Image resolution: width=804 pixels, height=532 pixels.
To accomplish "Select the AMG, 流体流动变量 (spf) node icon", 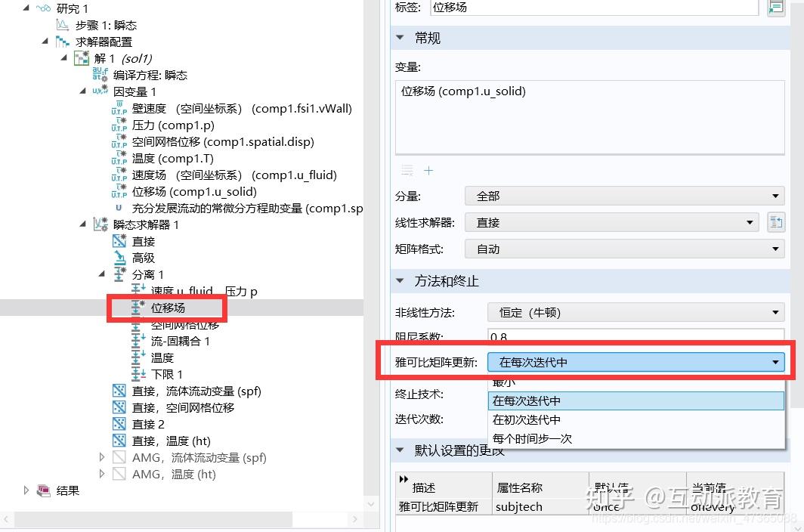I will [x=121, y=457].
